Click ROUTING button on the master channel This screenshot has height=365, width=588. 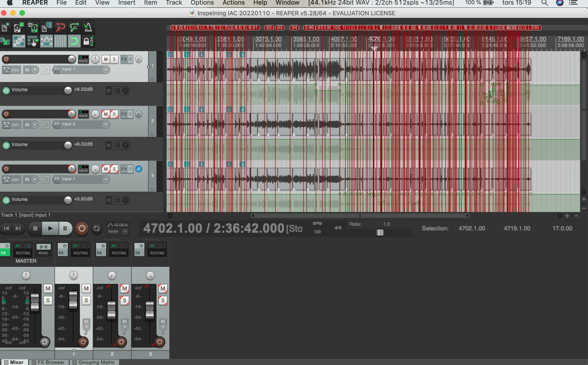point(23,253)
